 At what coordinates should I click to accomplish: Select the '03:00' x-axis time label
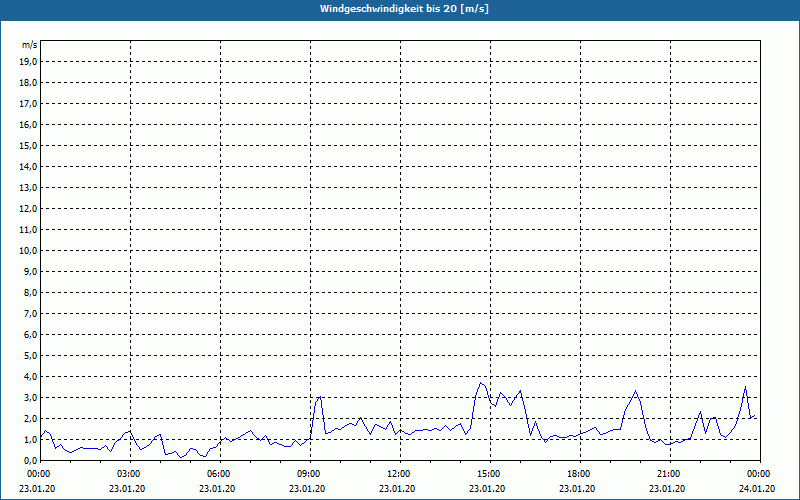(127, 474)
